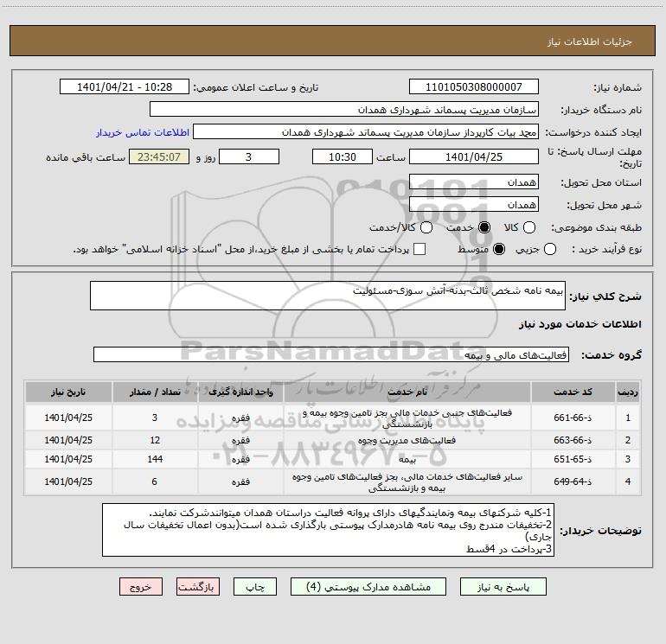Click the توضیحات خریدار text area
Screen dimensions: 666x644
[x=329, y=530]
